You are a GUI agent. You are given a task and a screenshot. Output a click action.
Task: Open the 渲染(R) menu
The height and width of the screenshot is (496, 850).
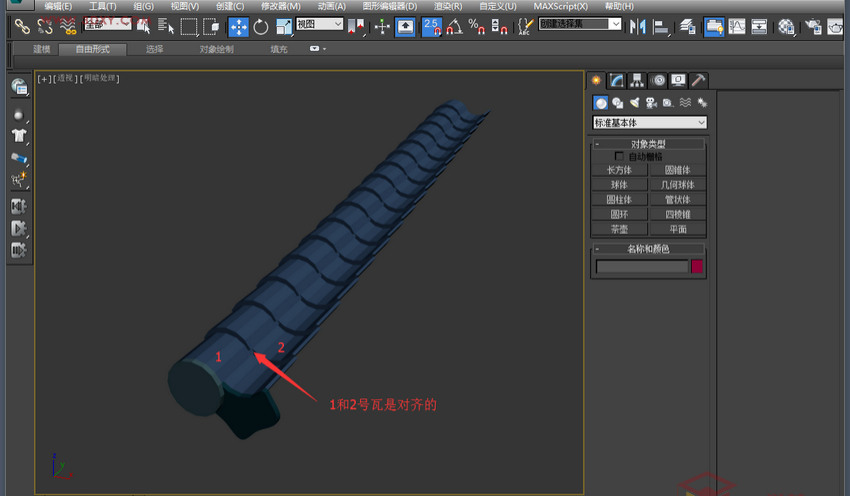(448, 6)
